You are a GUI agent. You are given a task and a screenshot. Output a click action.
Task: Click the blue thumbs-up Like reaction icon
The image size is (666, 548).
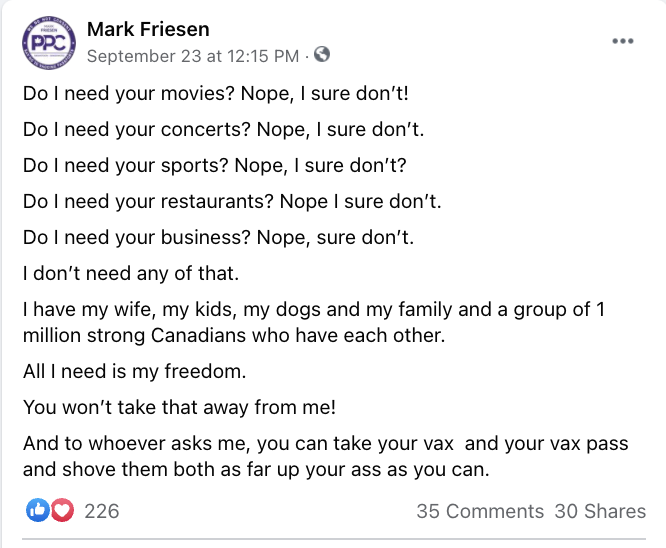(38, 510)
